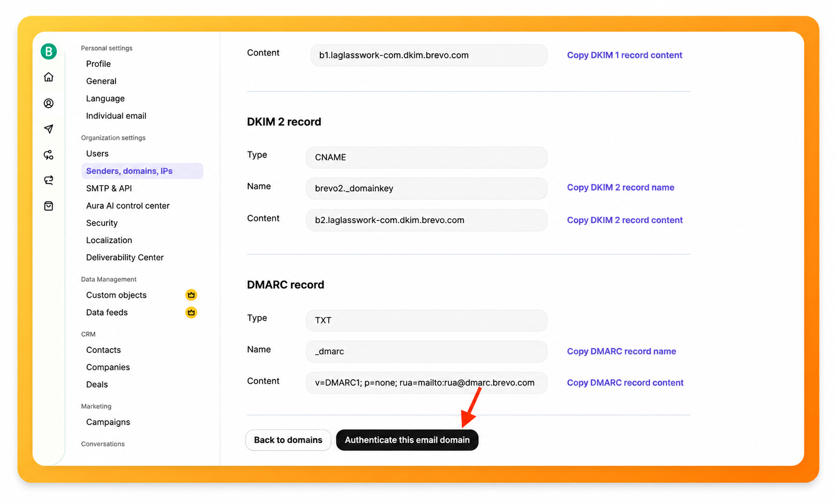
Task: Open General settings
Action: coord(101,81)
